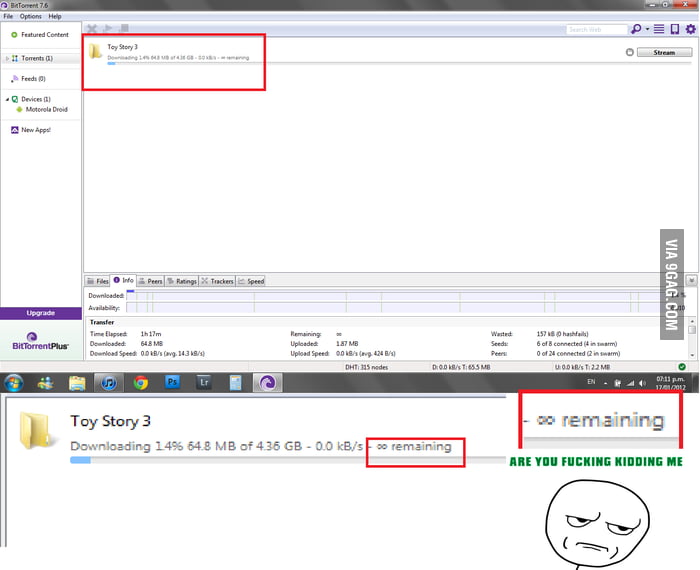Open the Options menu
Image resolution: width=700 pixels, height=570 pixels.
31,16
